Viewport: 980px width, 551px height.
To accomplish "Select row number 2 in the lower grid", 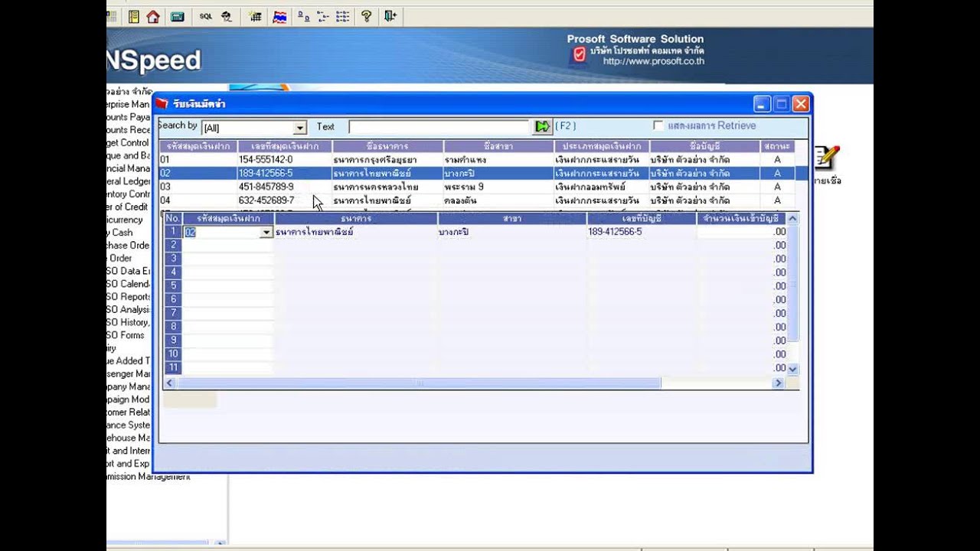I will click(x=174, y=245).
